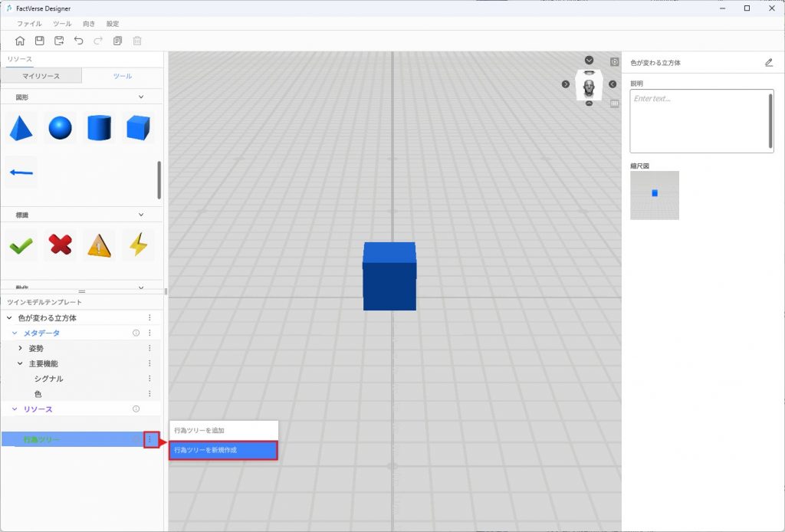Image resolution: width=785 pixels, height=532 pixels.
Task: Choose 行為ツリーを新規作成 from the context menu
Action: [x=223, y=450]
